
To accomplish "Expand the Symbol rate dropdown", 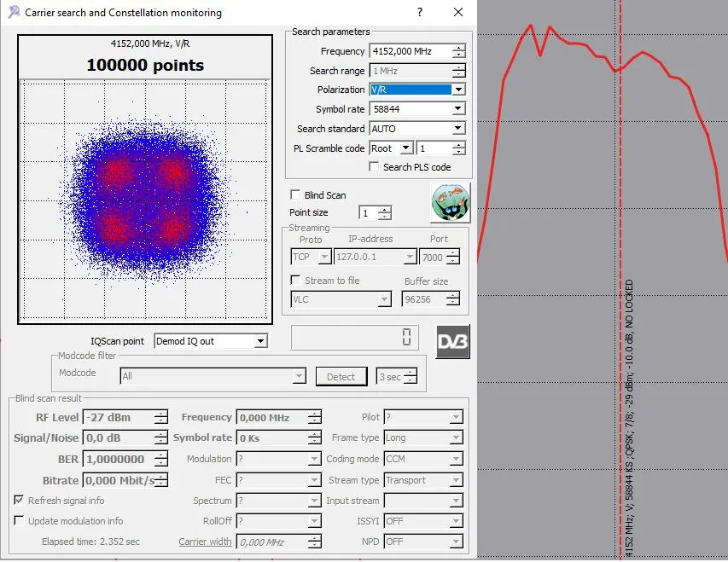I will [458, 109].
